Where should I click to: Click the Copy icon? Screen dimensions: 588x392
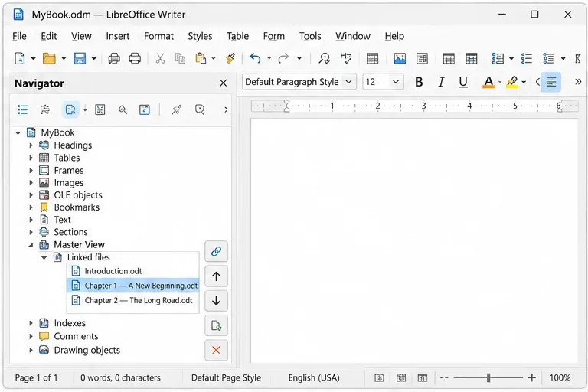pyautogui.click(x=180, y=58)
